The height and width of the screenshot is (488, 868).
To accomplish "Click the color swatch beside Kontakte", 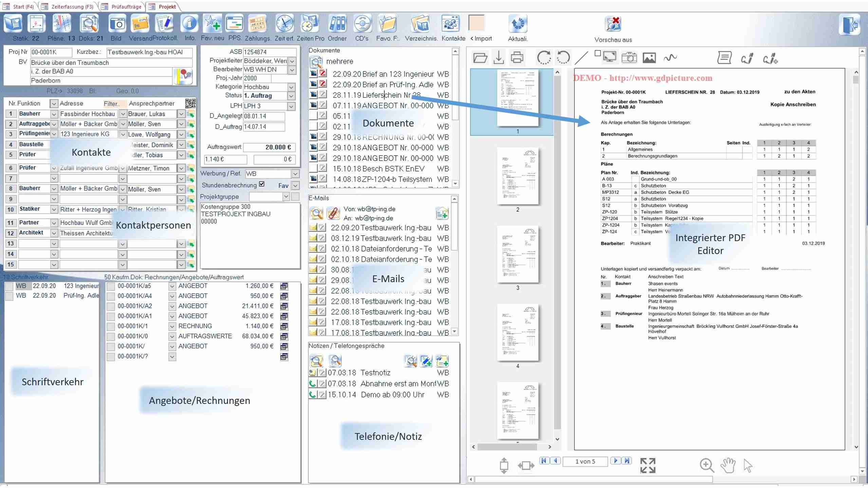I will pyautogui.click(x=477, y=23).
